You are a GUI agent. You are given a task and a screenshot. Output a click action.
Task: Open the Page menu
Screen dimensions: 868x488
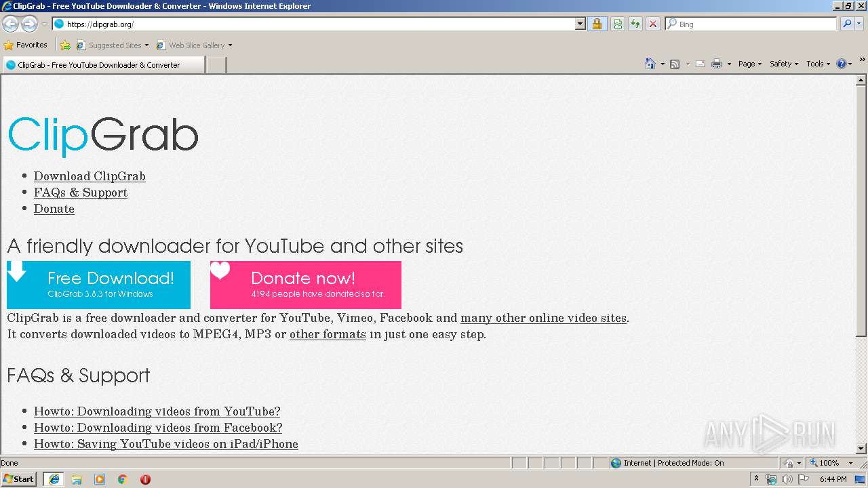749,64
